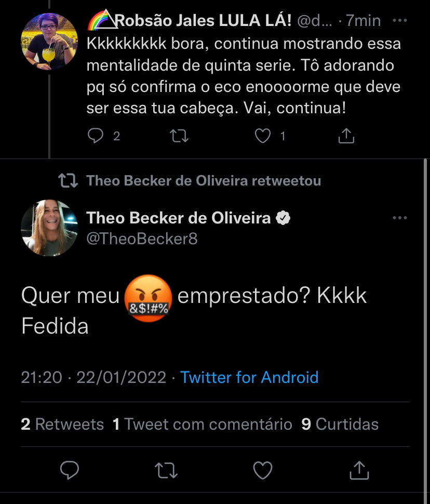
Task: Click the @TheoBecker8 handle
Action: (x=142, y=240)
